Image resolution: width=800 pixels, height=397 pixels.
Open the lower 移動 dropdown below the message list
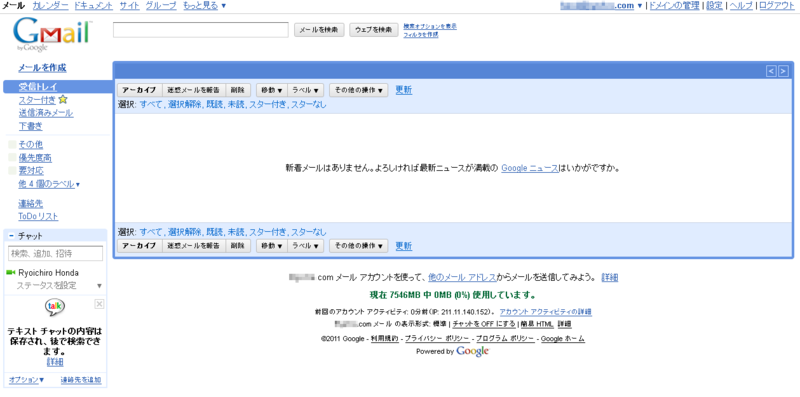272,246
